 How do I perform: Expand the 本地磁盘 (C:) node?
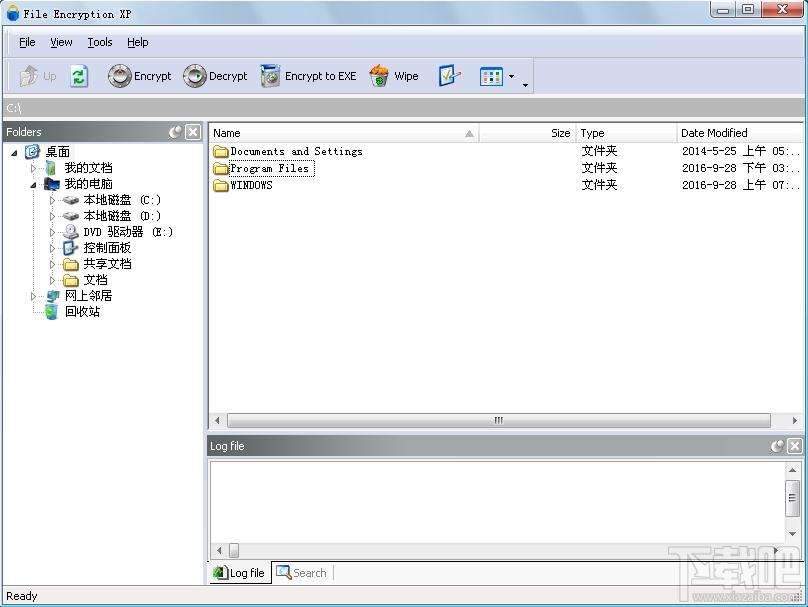click(52, 200)
